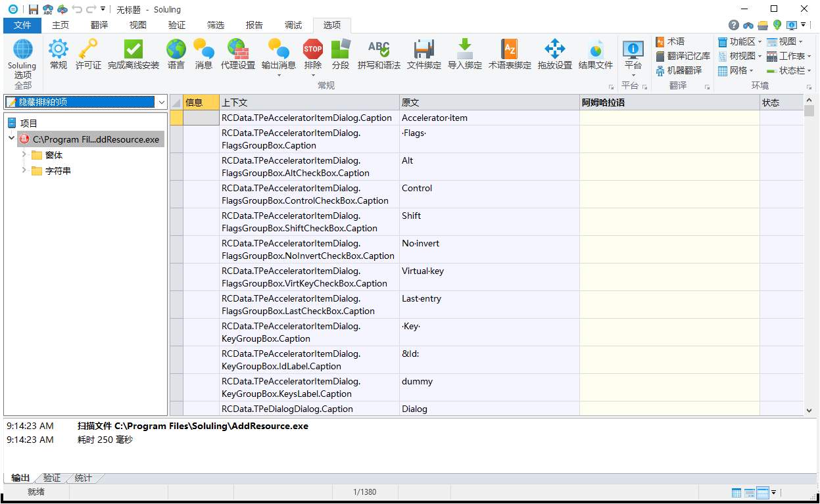The image size is (820, 504).
Task: Click the save icon in title bar
Action: point(33,9)
